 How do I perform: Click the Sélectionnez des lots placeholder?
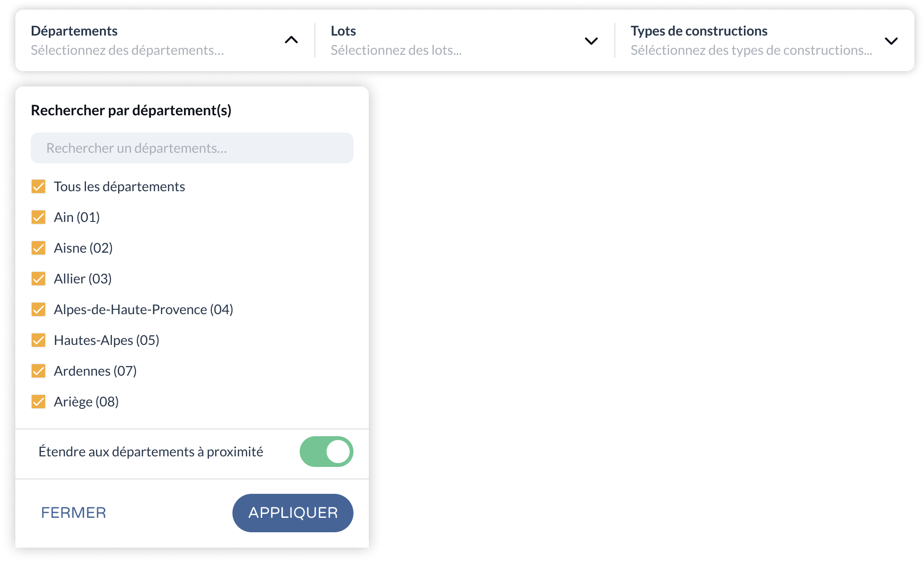396,50
